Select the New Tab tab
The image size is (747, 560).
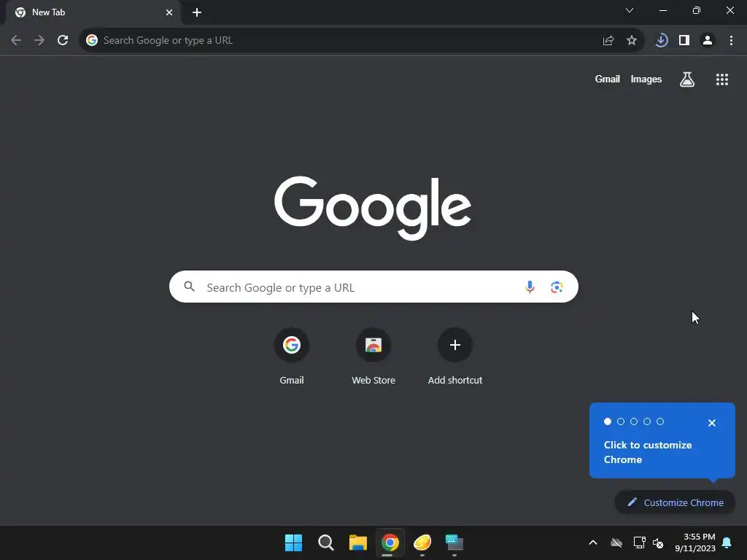tap(93, 12)
